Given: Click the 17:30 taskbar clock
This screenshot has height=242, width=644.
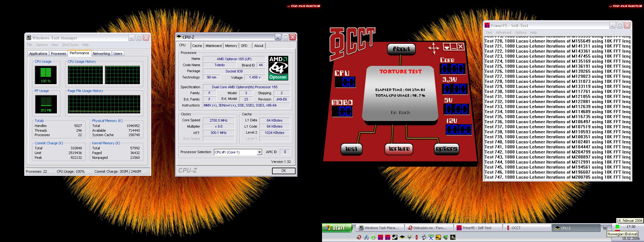Looking at the screenshot, I should click(x=631, y=227).
